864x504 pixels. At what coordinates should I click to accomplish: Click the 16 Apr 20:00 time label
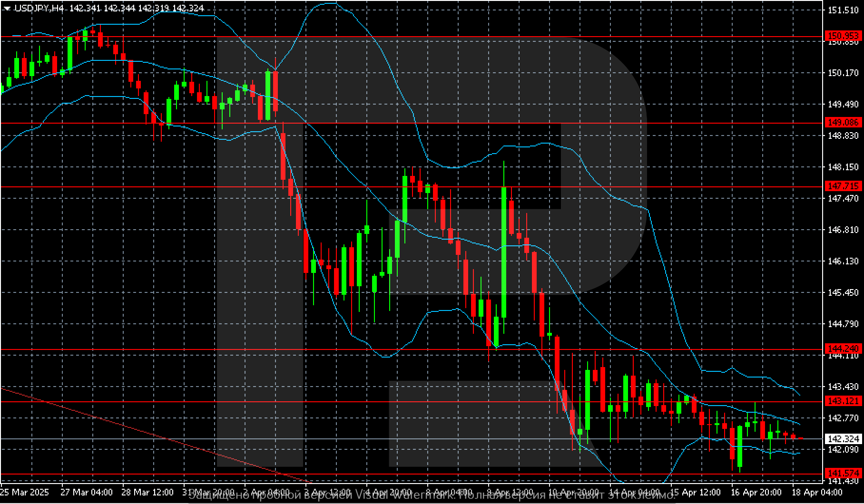pyautogui.click(x=756, y=492)
